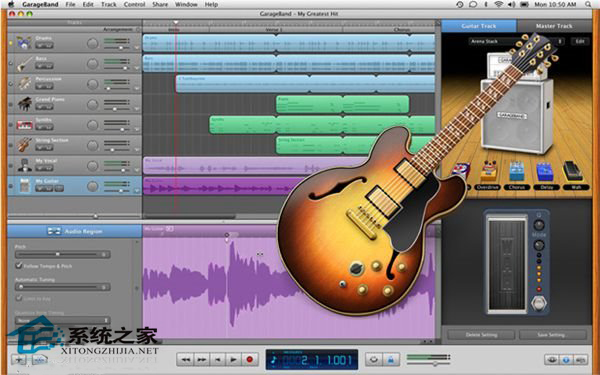600x375 pixels.
Task: Show track info with the blue i button
Action: tap(566, 360)
